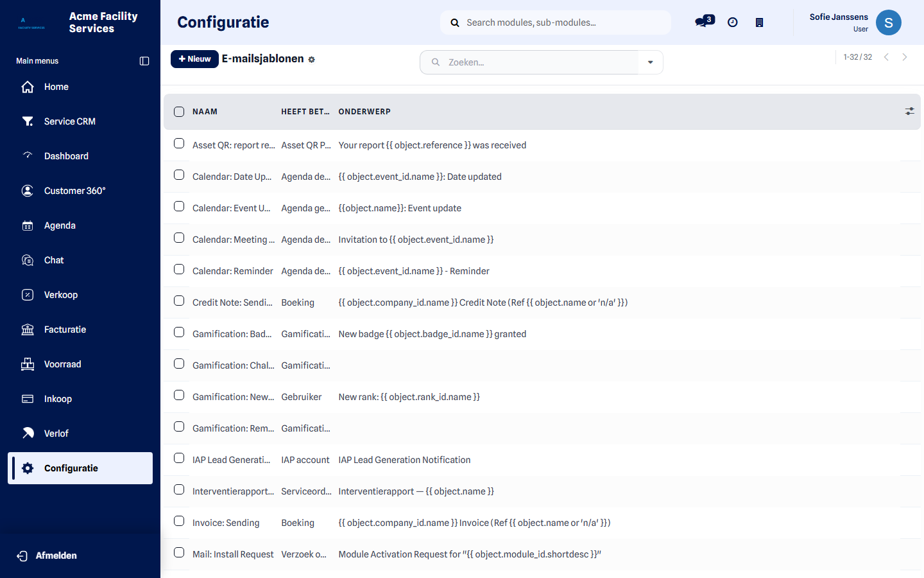924x578 pixels.
Task: Check the Calendar: Reminder row checkbox
Action: [x=179, y=269]
